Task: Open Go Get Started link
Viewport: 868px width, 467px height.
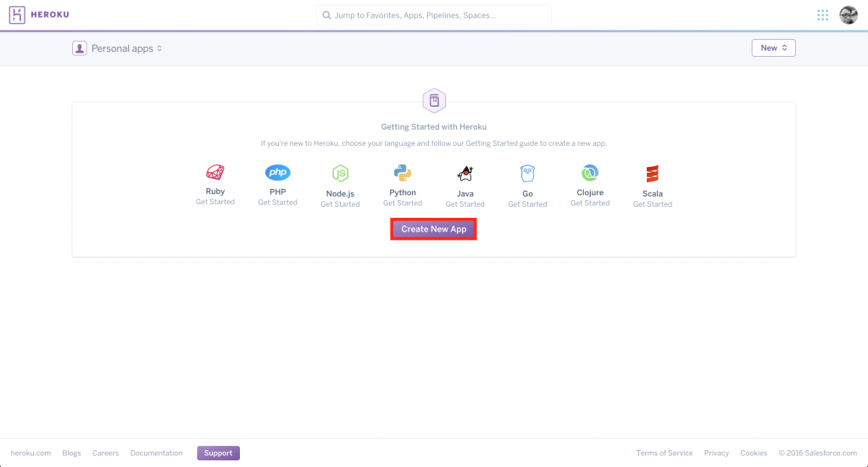Action: pyautogui.click(x=527, y=204)
